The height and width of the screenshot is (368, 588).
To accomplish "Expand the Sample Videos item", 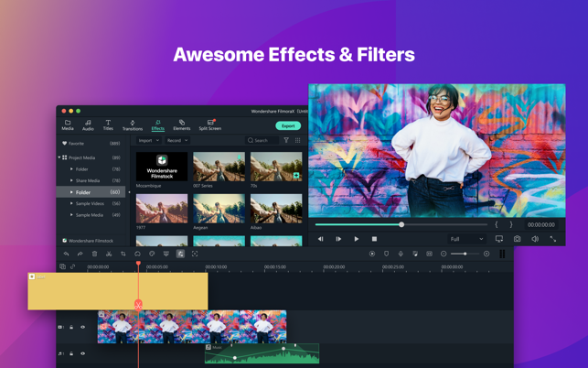I will (x=71, y=203).
